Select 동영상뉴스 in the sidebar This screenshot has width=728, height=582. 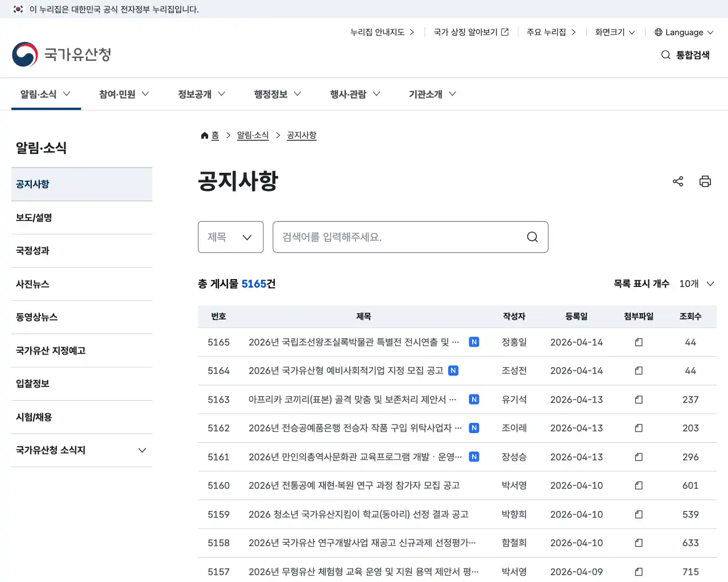tap(82, 317)
